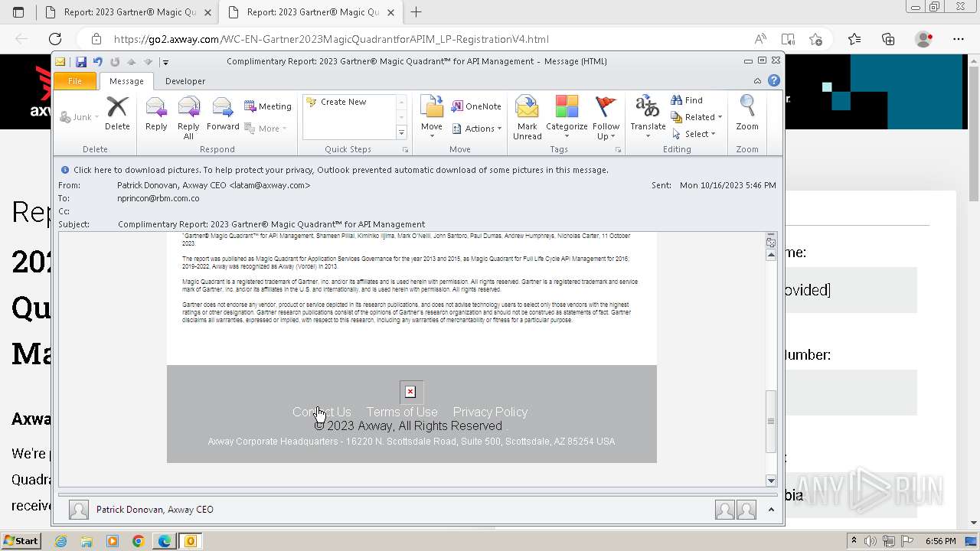Expand the Junk dropdown
Screen dimensions: 980x551
80,117
